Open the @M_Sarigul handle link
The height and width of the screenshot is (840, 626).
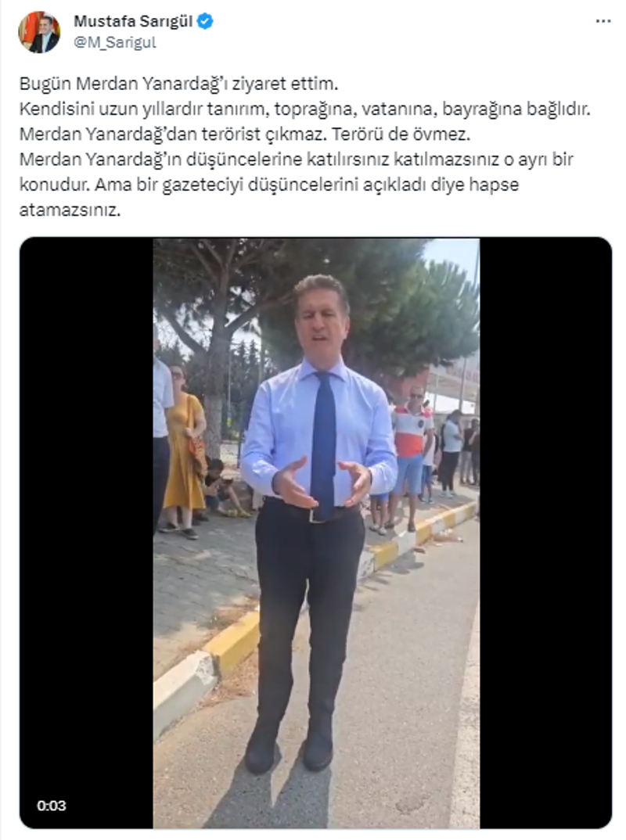click(115, 42)
